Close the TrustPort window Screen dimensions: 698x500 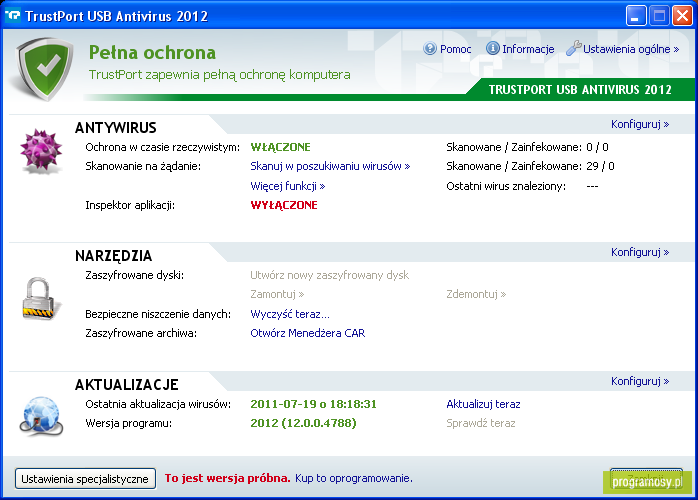682,16
